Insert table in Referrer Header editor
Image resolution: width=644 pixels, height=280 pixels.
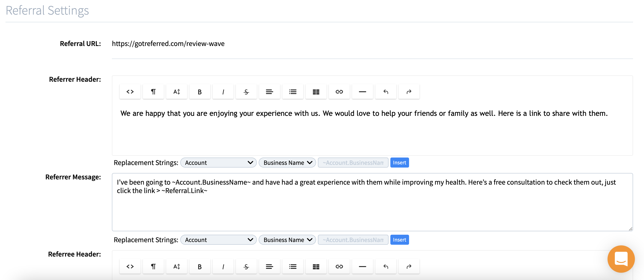[x=316, y=92]
